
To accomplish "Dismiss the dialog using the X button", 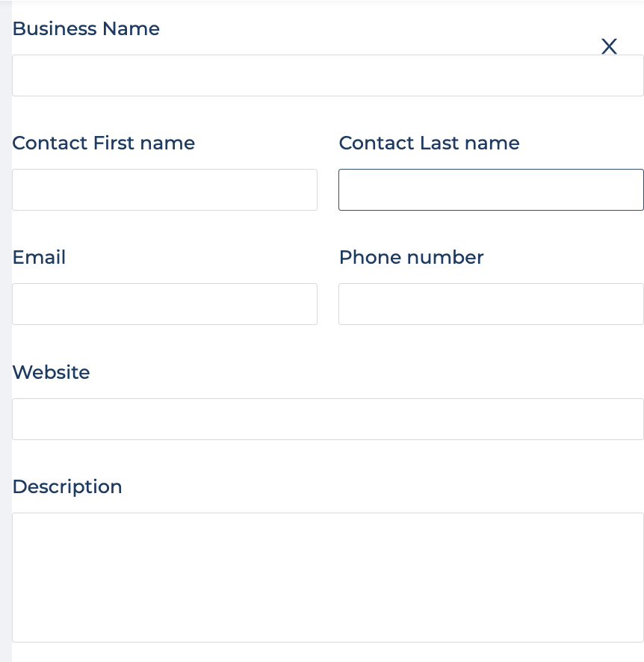I will [609, 46].
